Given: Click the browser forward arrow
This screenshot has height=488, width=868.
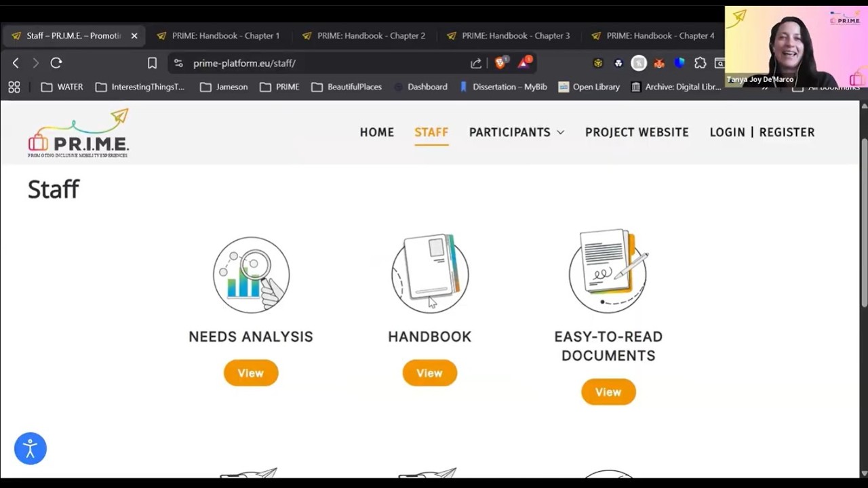Looking at the screenshot, I should (x=35, y=63).
